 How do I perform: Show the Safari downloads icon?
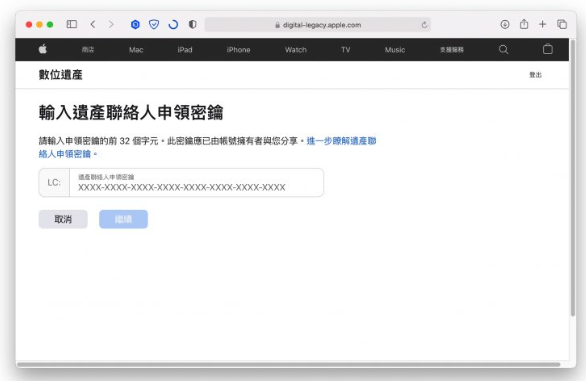pos(505,24)
